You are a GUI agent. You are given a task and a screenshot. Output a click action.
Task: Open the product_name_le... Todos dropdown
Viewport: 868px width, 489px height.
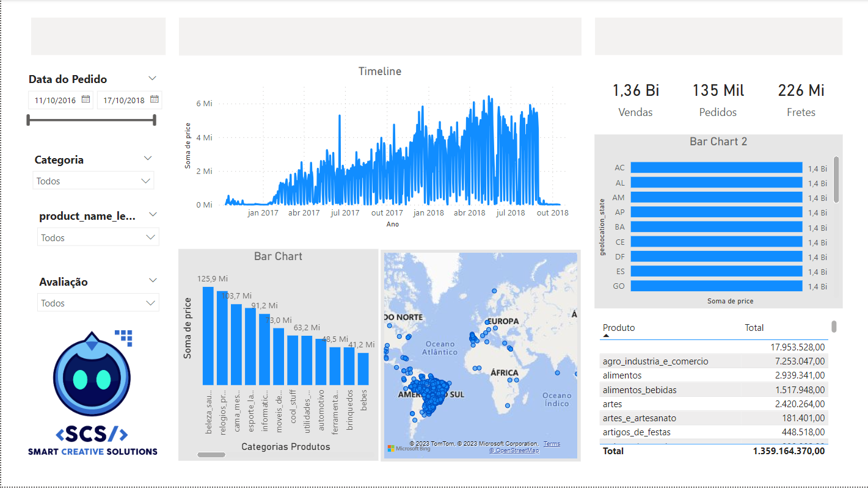[x=98, y=237]
